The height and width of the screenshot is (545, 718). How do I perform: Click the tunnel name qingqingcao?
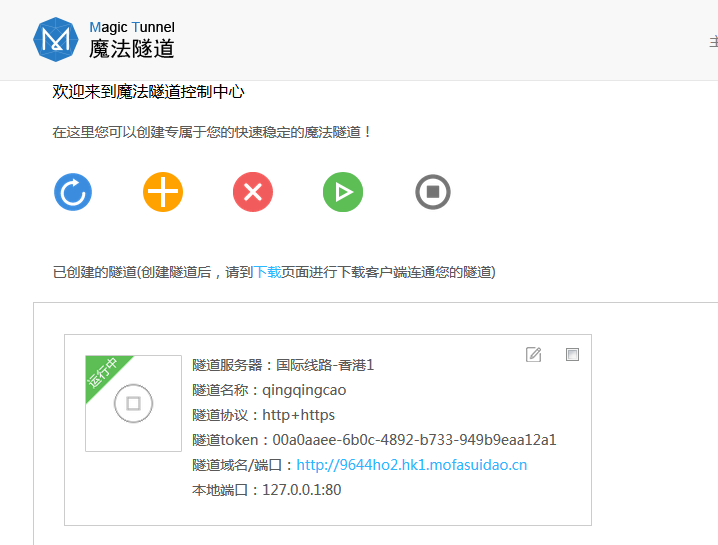click(304, 390)
